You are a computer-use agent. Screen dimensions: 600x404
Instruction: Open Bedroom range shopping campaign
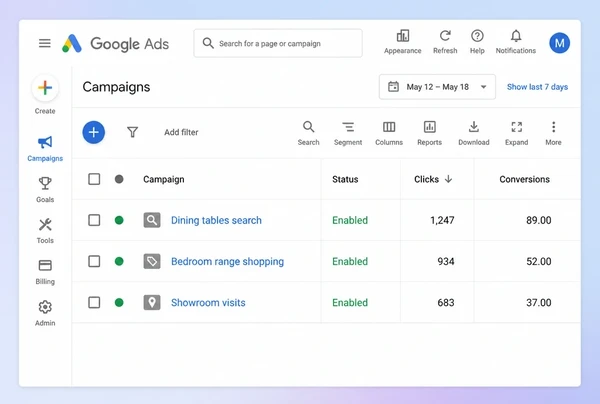(227, 261)
